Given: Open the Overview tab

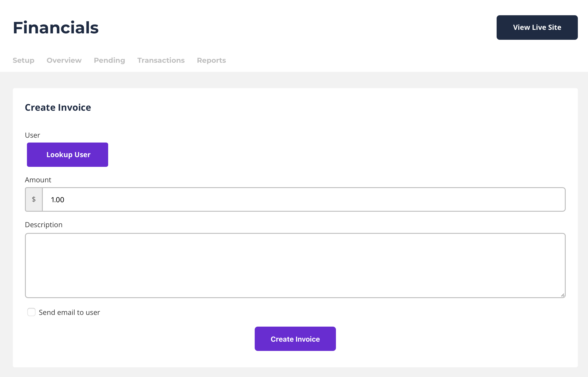Looking at the screenshot, I should (64, 60).
